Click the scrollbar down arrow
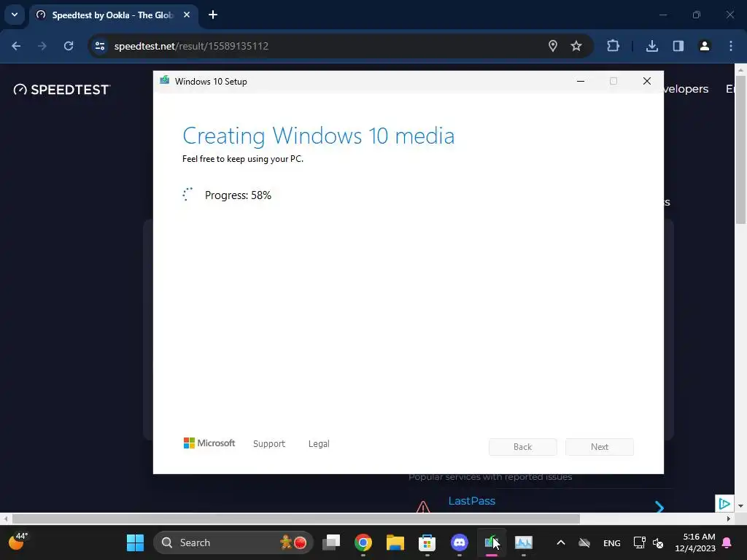 pos(740,506)
